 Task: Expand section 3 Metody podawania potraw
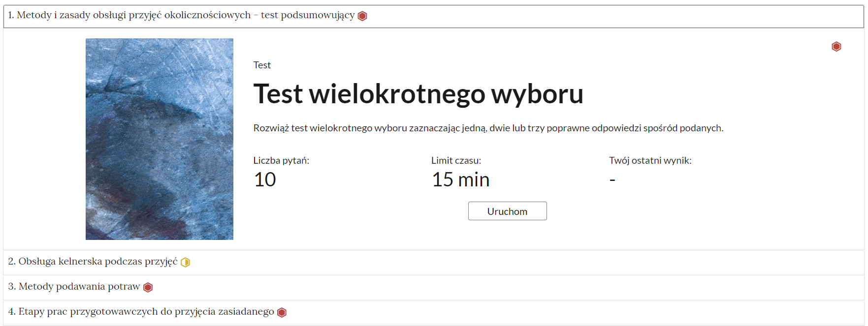[433, 287]
